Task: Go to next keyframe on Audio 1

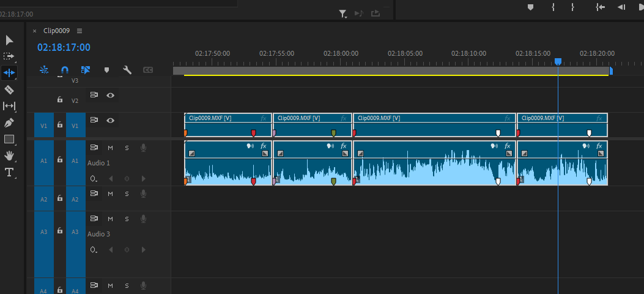Action: tap(143, 179)
